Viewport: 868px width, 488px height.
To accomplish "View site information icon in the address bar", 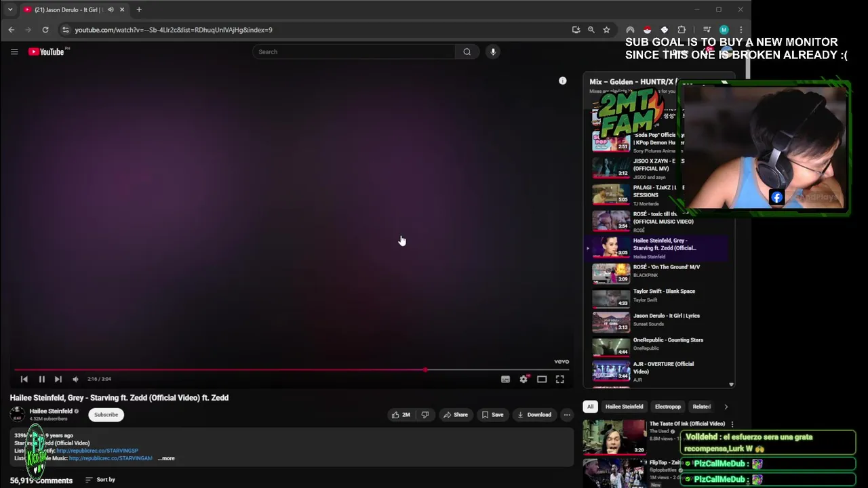I will tap(65, 30).
